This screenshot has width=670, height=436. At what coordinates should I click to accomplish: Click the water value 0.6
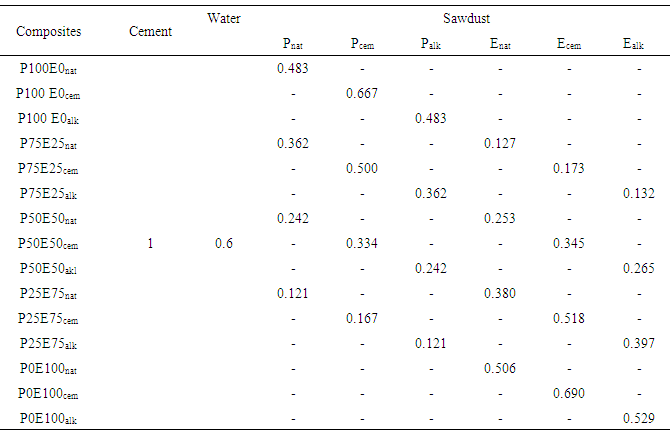coord(223,243)
